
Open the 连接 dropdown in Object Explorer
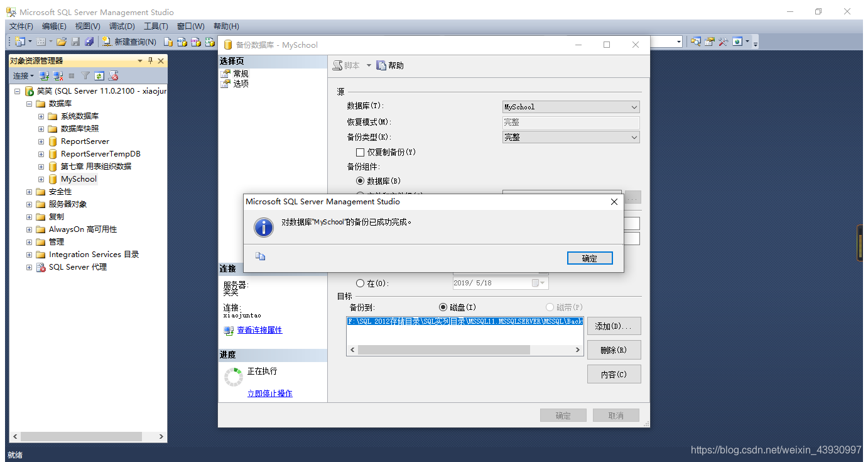pos(23,75)
